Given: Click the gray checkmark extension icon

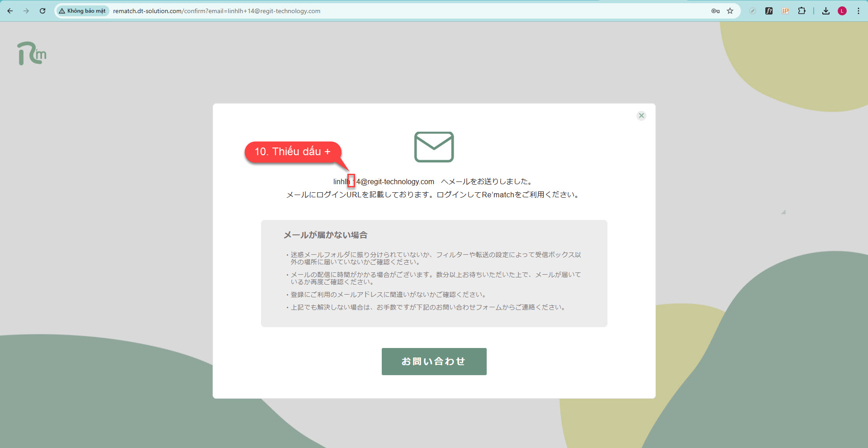Looking at the screenshot, I should (x=753, y=11).
